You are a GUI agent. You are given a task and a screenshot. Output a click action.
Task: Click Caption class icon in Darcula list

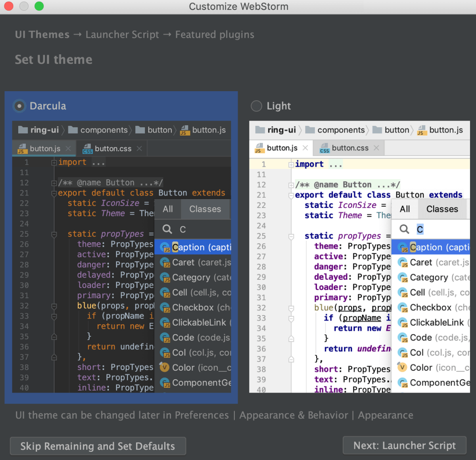(x=165, y=247)
